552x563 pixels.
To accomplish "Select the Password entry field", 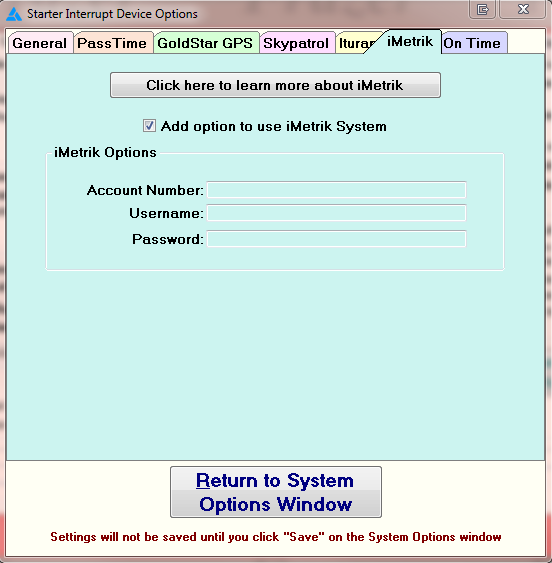I will (x=337, y=239).
